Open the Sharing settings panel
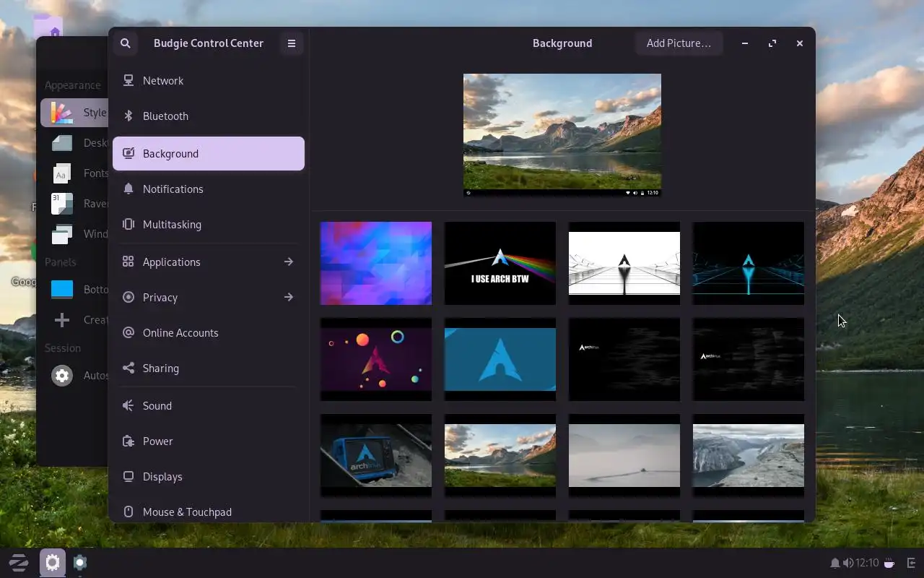Image resolution: width=924 pixels, height=578 pixels. [209, 368]
